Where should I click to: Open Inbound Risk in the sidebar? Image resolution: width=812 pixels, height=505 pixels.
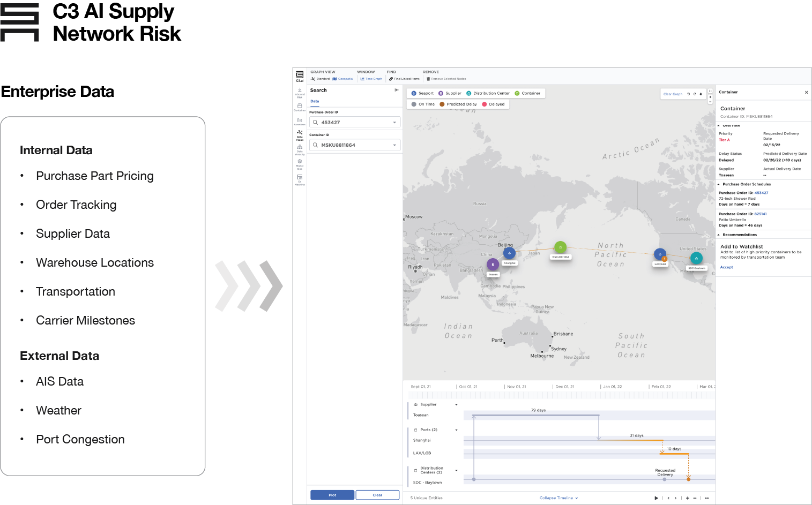300,93
